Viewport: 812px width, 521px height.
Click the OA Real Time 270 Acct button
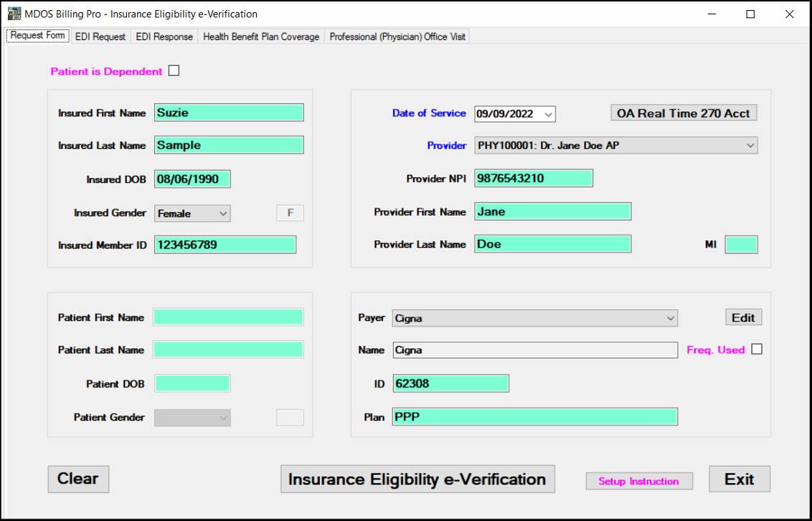point(682,113)
